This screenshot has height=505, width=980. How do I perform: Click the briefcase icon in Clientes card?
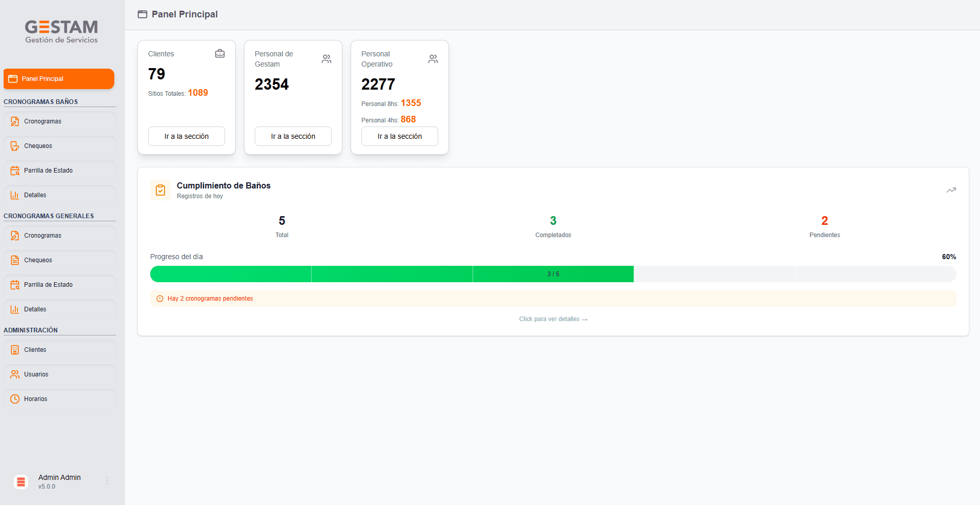220,54
